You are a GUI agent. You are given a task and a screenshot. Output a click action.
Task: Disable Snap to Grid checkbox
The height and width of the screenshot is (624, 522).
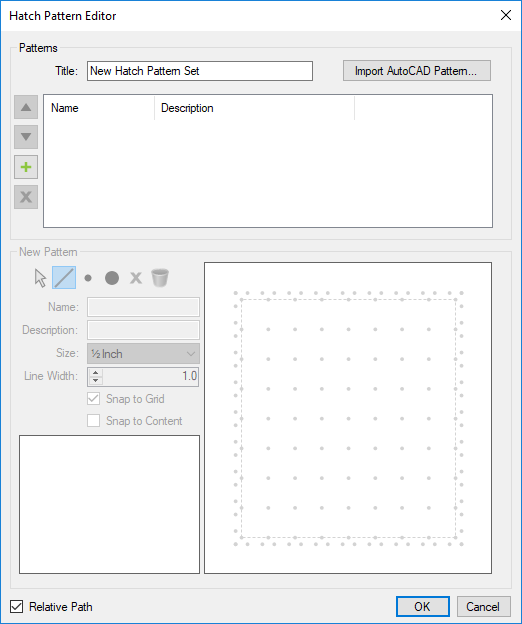click(x=93, y=399)
